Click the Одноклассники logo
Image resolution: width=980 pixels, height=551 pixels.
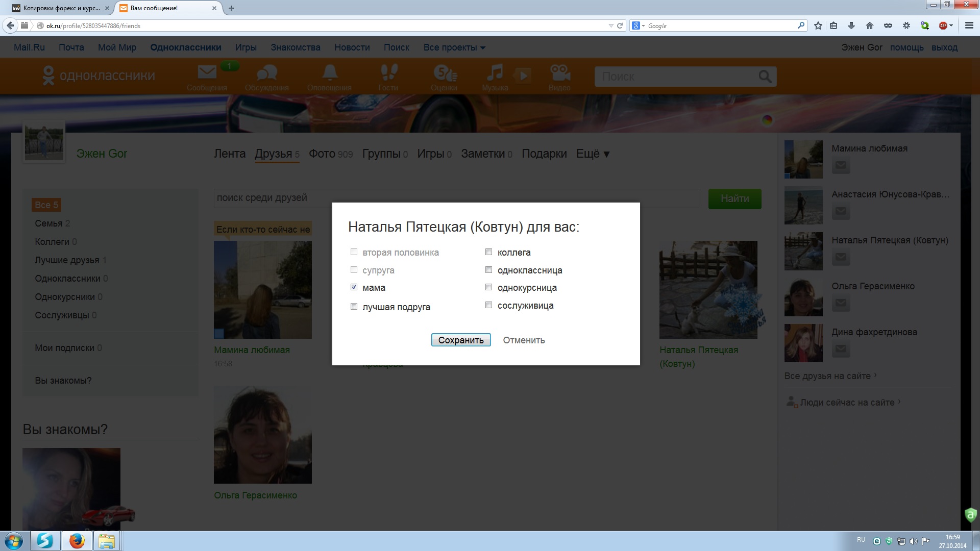point(99,76)
